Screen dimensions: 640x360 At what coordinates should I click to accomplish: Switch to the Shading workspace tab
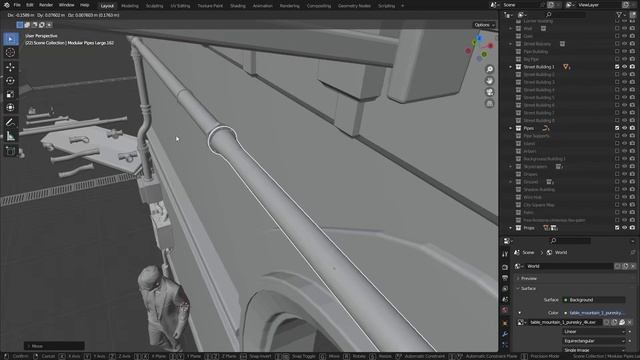tap(238, 6)
